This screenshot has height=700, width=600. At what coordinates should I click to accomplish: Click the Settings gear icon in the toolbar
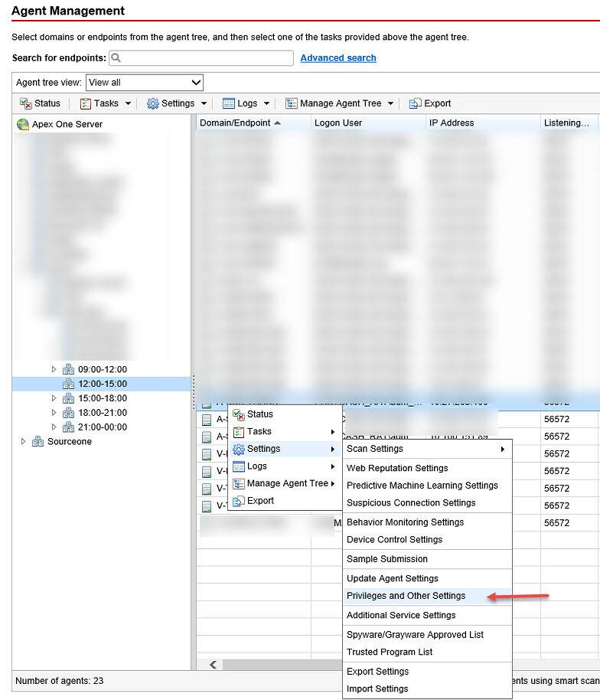153,103
